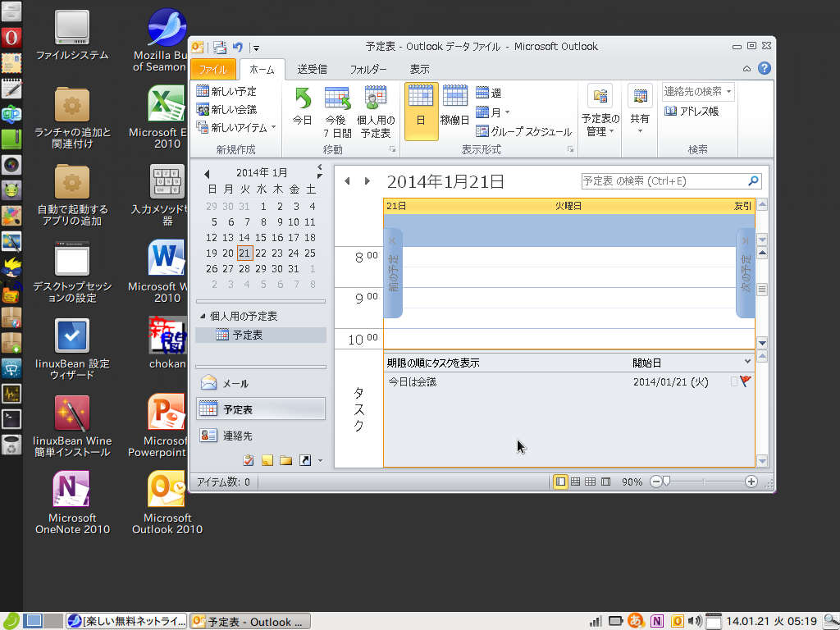This screenshot has height=630, width=840.
Task: Click the Send/Receive icon in quick access toolbar
Action: click(220, 47)
